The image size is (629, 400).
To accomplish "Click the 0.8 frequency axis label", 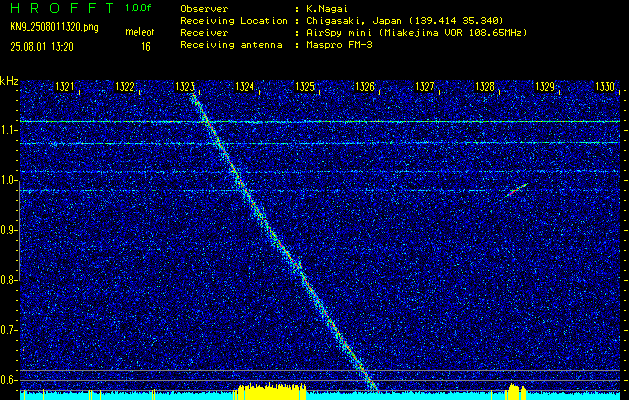I will click(x=8, y=280).
